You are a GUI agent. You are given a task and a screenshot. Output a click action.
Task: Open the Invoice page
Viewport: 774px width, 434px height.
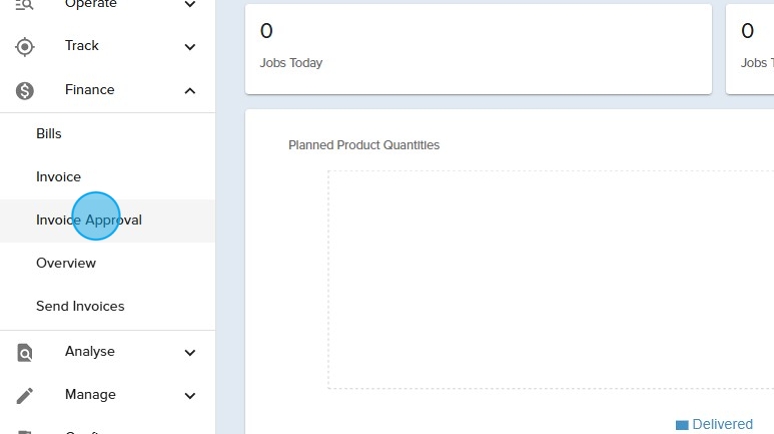pyautogui.click(x=58, y=177)
